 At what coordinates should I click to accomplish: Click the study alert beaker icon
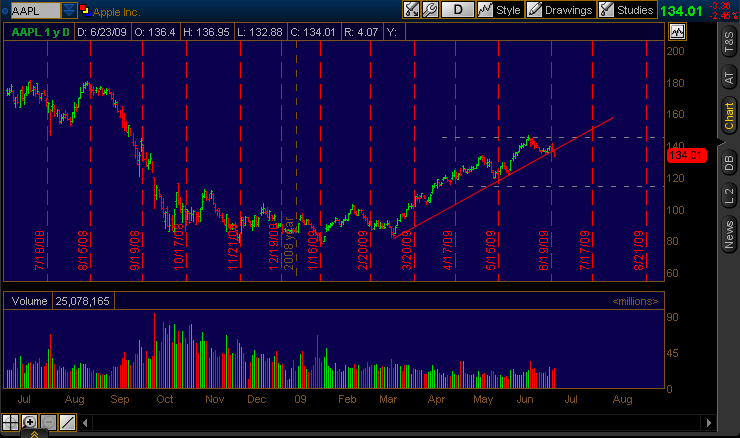(411, 10)
